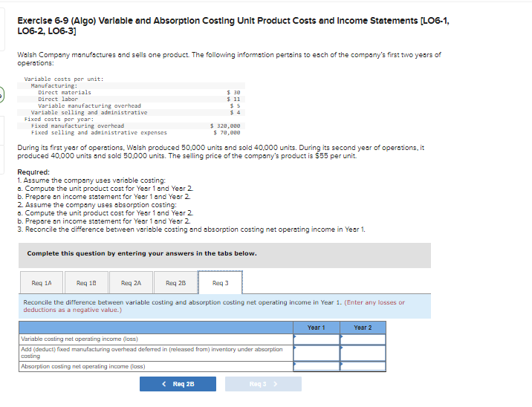Click the Year 2 column header
The image size is (532, 407).
(363, 328)
